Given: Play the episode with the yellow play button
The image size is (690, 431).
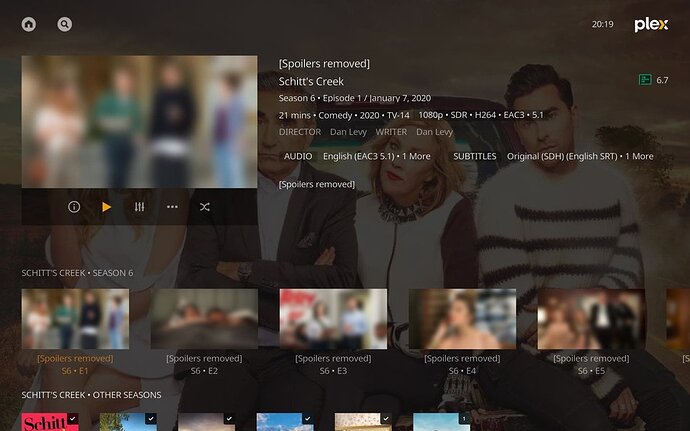Looking at the screenshot, I should point(106,206).
